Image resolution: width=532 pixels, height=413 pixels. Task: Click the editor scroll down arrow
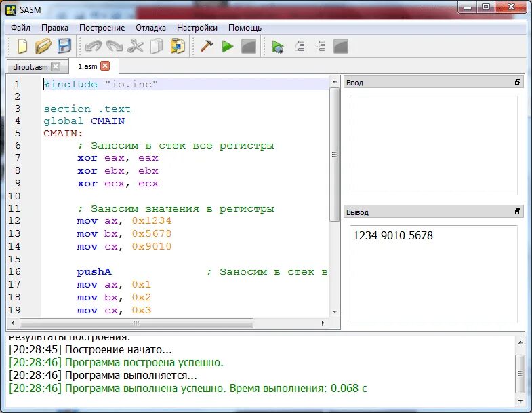point(335,311)
